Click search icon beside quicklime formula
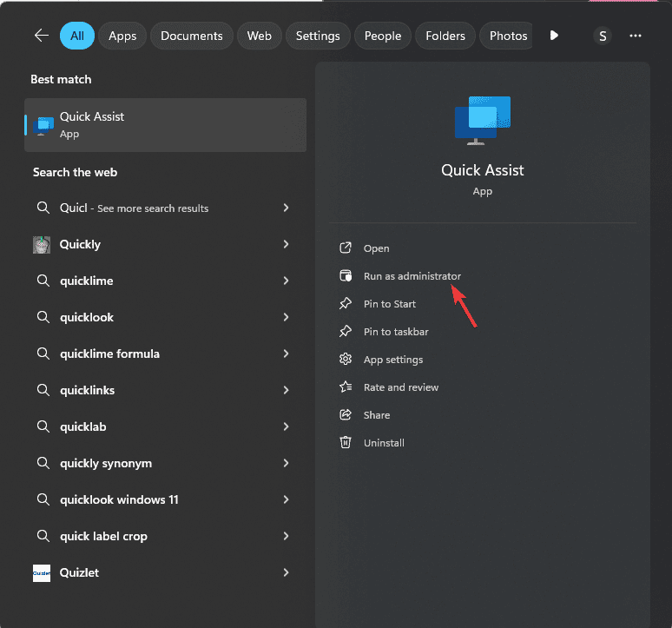 coord(43,354)
